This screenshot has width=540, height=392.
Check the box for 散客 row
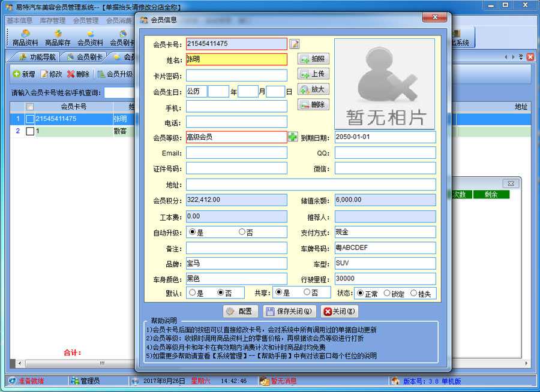click(x=30, y=131)
